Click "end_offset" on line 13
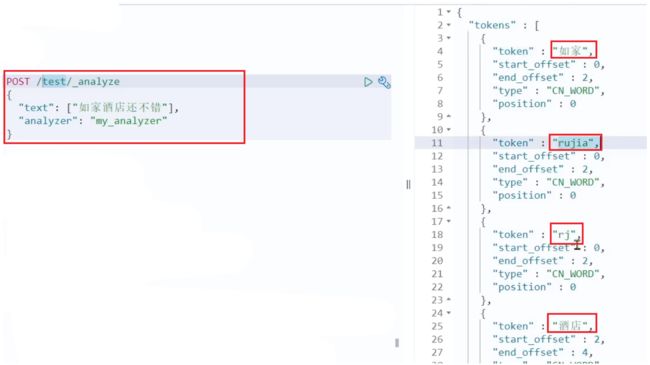650x365 pixels. 528,169
